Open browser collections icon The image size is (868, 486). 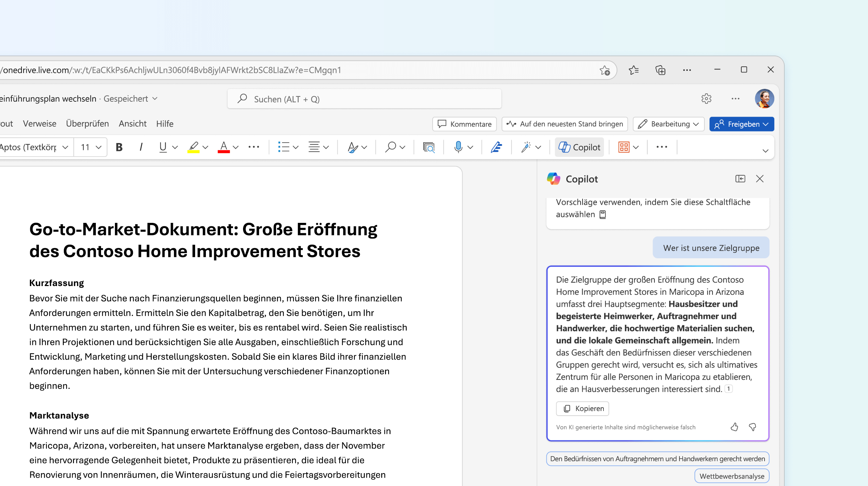[x=660, y=70]
